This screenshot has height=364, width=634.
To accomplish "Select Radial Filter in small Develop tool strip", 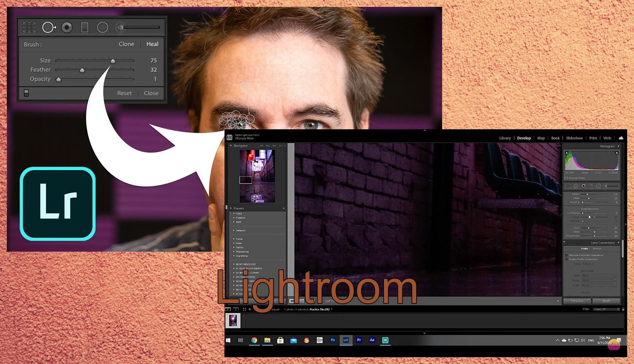I will coord(598,186).
